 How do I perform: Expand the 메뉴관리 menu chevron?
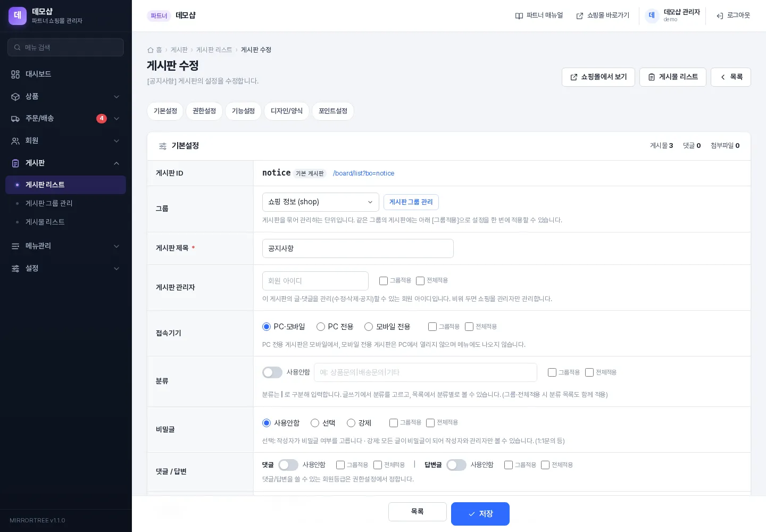tap(116, 246)
